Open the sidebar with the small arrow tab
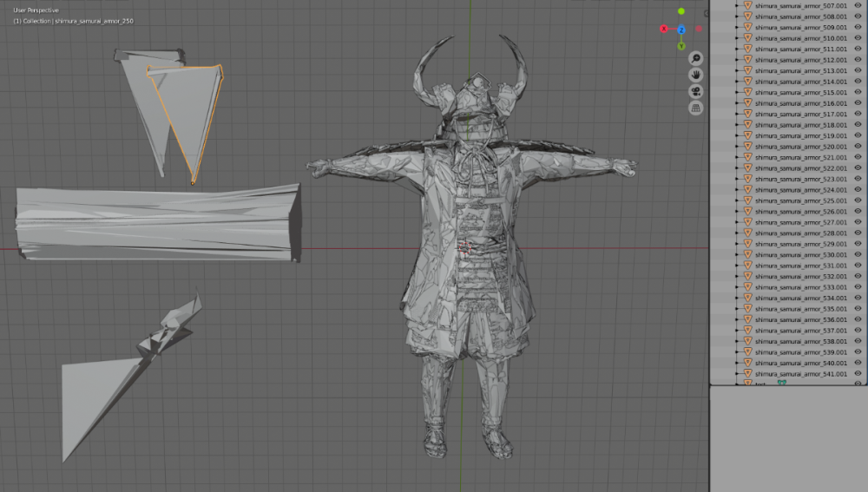This screenshot has width=868, height=492. point(705,14)
